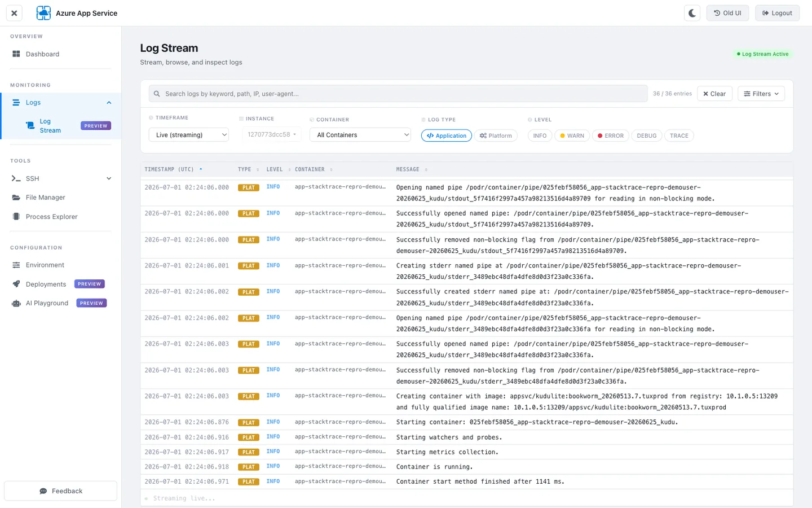The image size is (812, 508).
Task: Switch to the Old UI
Action: click(727, 13)
